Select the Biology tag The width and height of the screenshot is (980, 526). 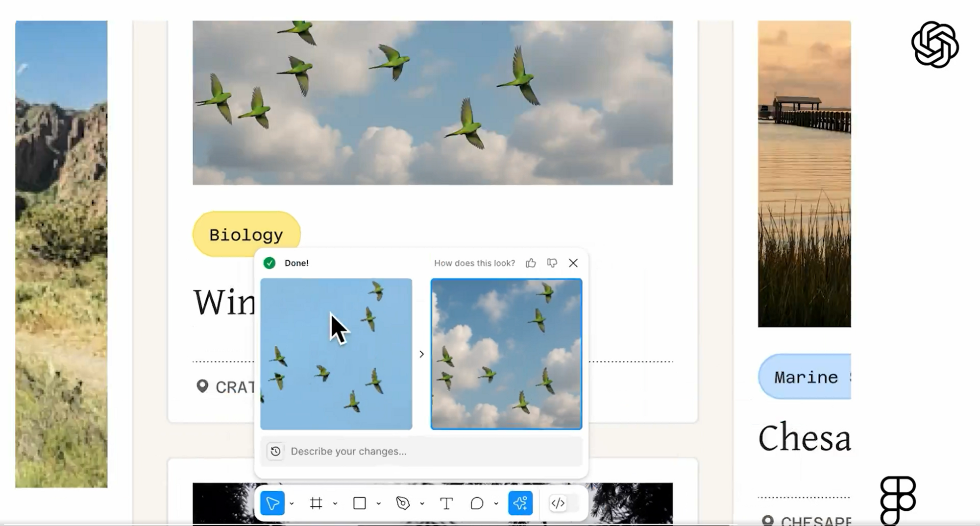point(246,234)
